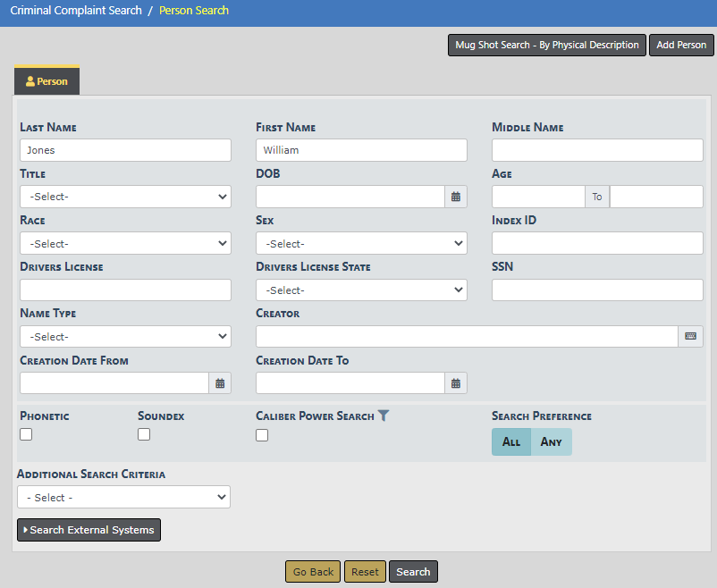
Task: Open Additional Search Criteria dropdown
Action: point(123,497)
